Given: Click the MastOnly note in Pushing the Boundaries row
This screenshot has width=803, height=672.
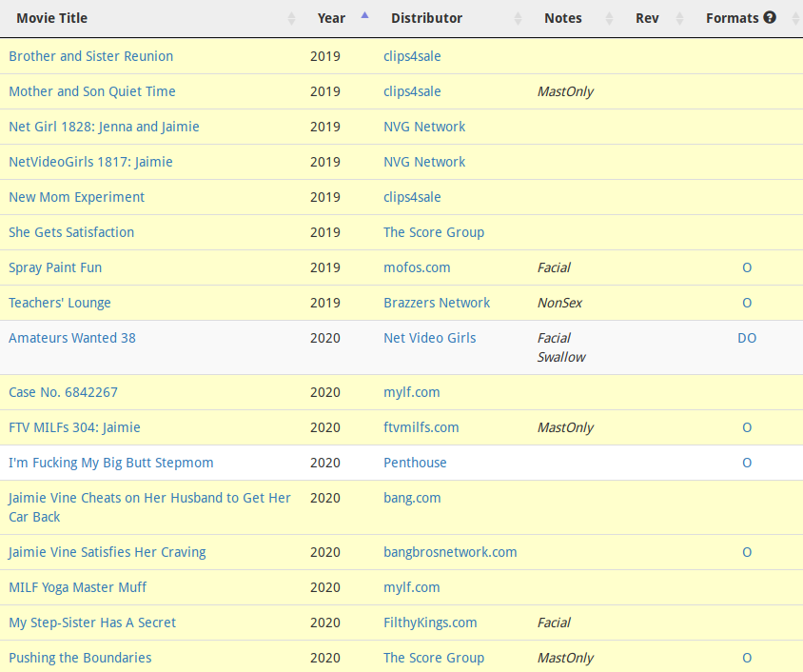Looking at the screenshot, I should point(565,658).
